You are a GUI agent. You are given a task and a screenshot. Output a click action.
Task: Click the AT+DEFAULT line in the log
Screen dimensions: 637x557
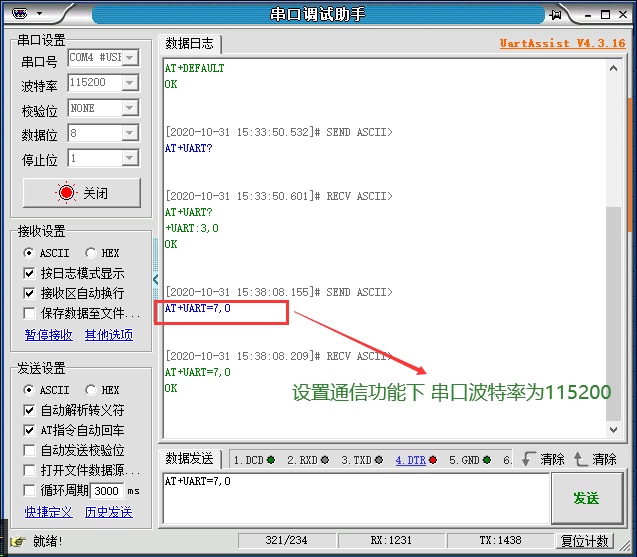(x=194, y=68)
